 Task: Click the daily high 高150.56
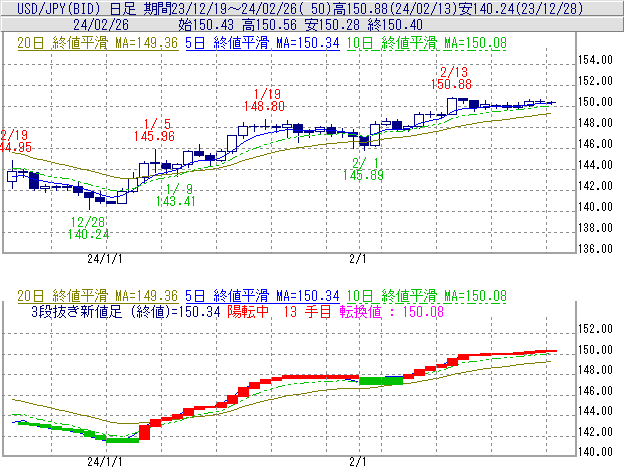pos(269,25)
